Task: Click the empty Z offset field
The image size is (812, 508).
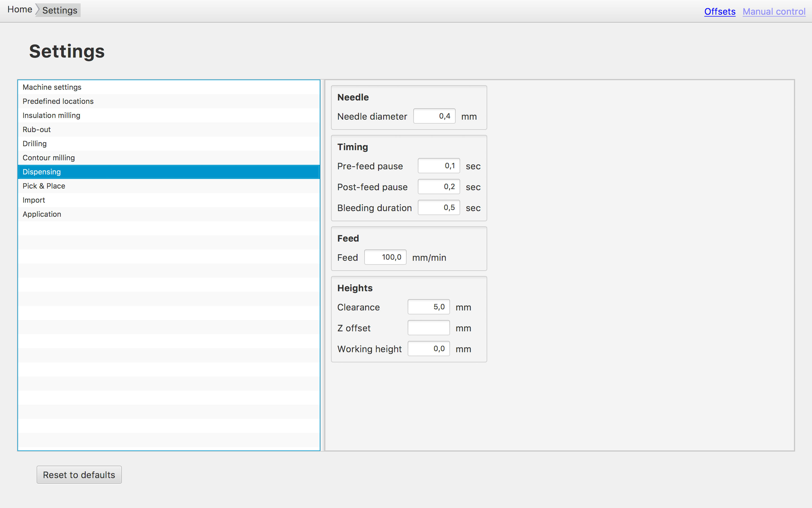Action: tap(429, 328)
